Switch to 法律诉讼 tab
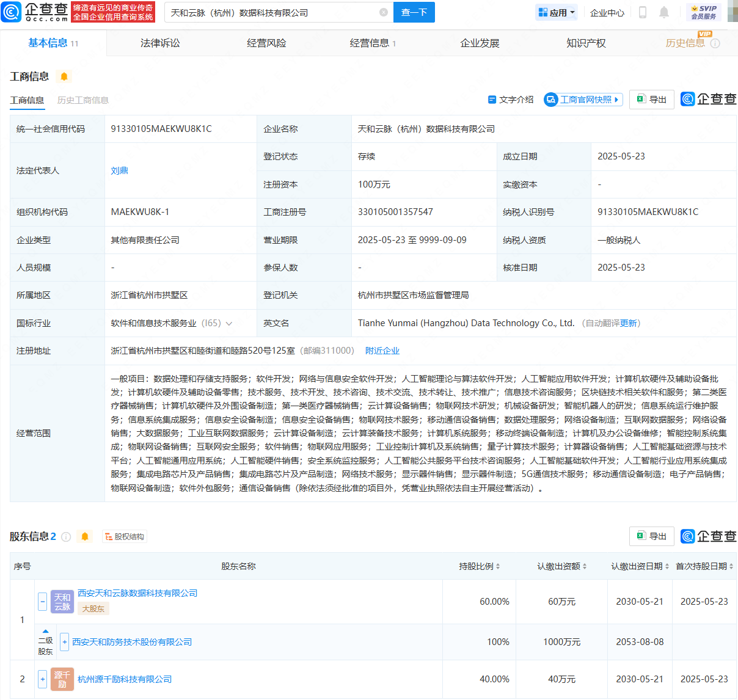This screenshot has width=738, height=700. tap(160, 43)
